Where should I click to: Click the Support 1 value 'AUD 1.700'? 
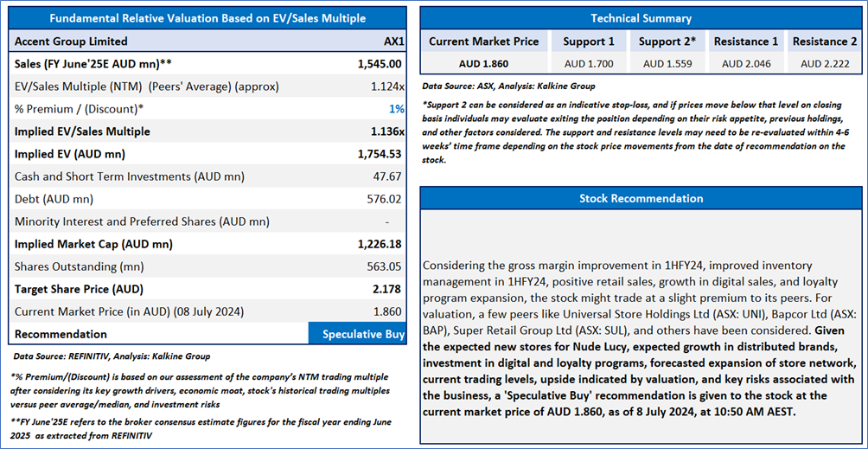pos(589,64)
